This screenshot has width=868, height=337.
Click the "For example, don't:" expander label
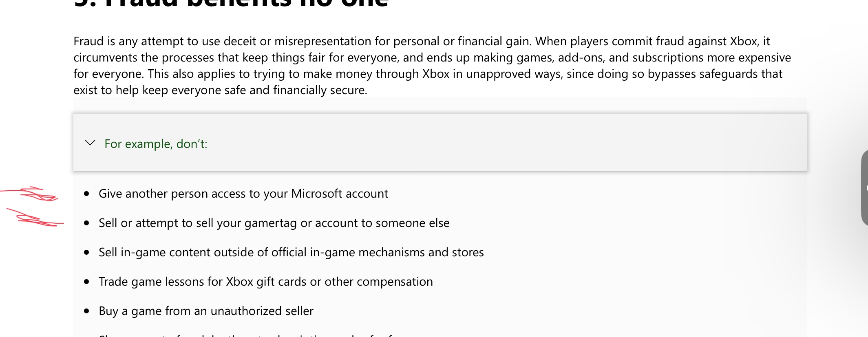pos(156,144)
